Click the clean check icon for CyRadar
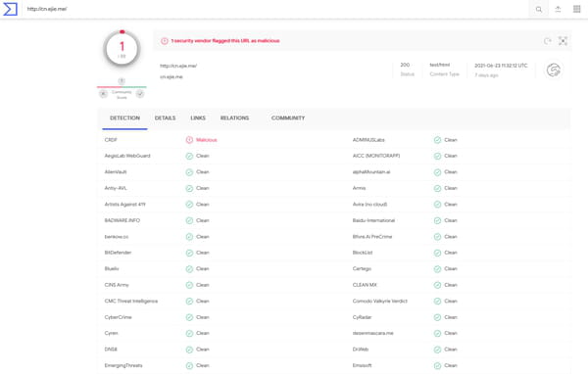 (x=437, y=317)
